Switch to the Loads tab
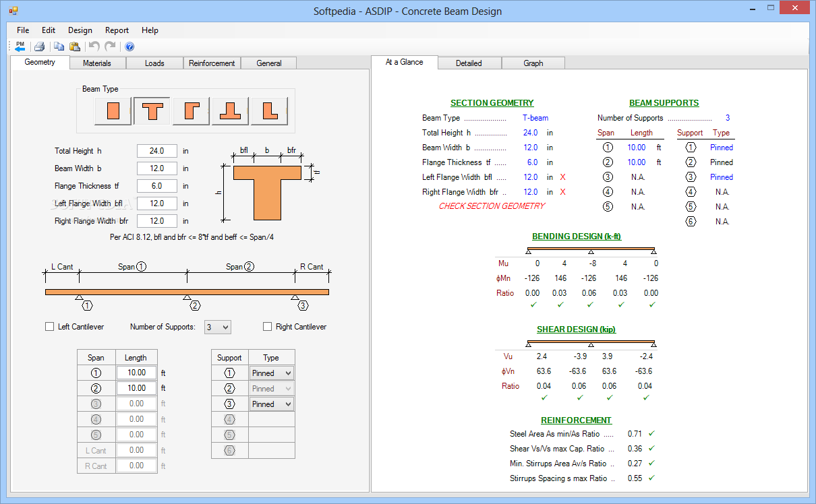 click(154, 63)
